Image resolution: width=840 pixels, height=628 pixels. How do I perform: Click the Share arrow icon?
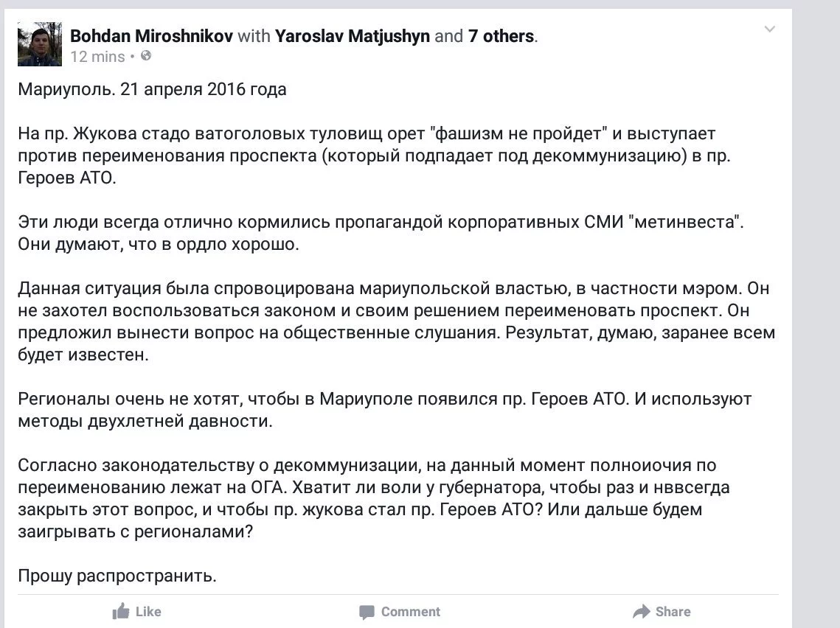click(x=642, y=611)
